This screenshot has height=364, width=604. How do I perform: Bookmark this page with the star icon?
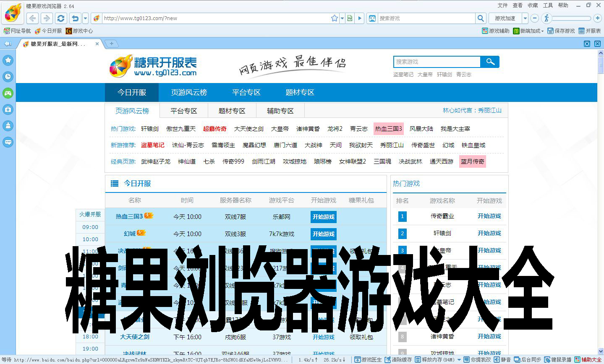(335, 18)
